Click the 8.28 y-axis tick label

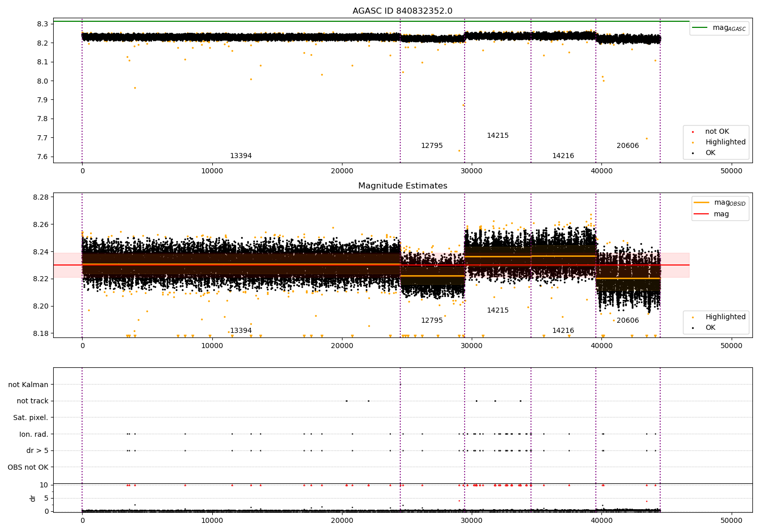[x=41, y=197]
